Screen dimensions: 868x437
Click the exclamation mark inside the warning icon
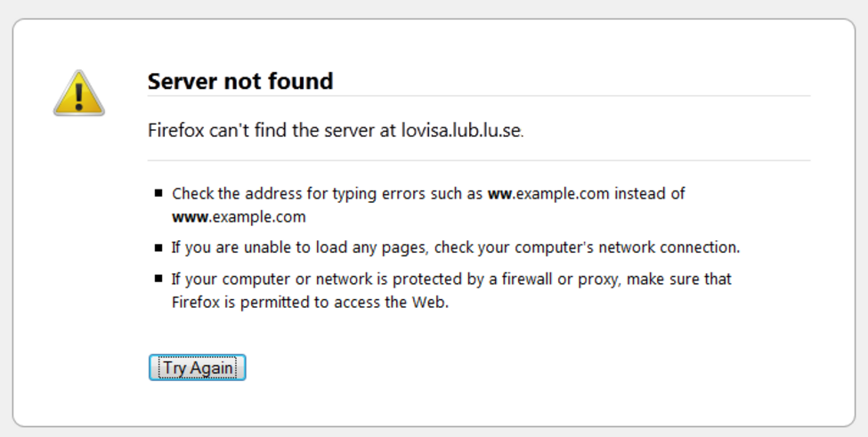click(x=79, y=96)
